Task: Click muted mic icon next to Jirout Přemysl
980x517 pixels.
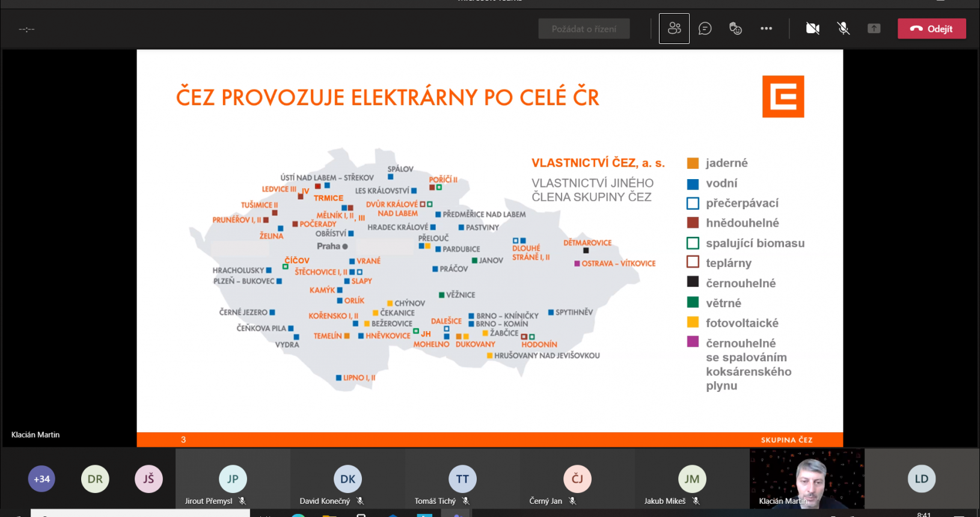Action: click(x=242, y=501)
